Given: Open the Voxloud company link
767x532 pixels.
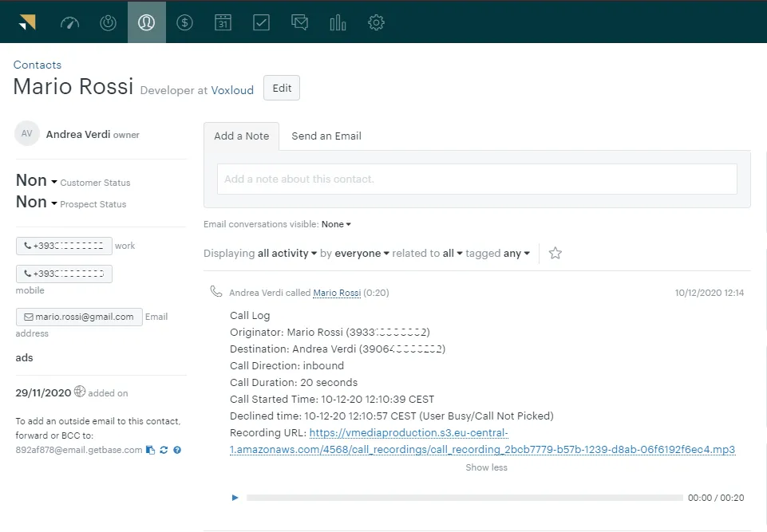Looking at the screenshot, I should (x=232, y=90).
